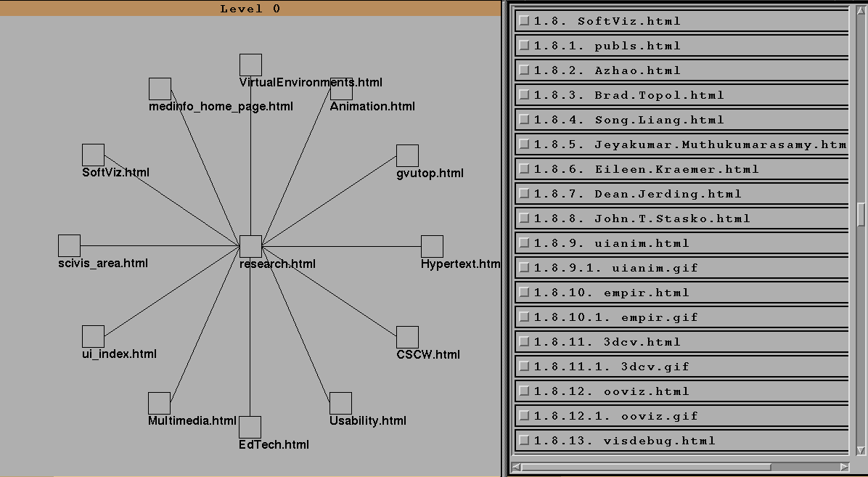Check the box beside 1.8.9.1. uianim.gif
This screenshot has width=868, height=477.
pos(524,267)
